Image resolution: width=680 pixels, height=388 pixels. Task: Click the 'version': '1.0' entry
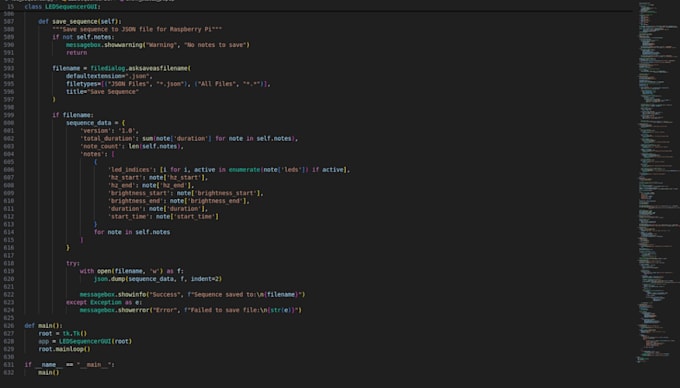[109, 130]
